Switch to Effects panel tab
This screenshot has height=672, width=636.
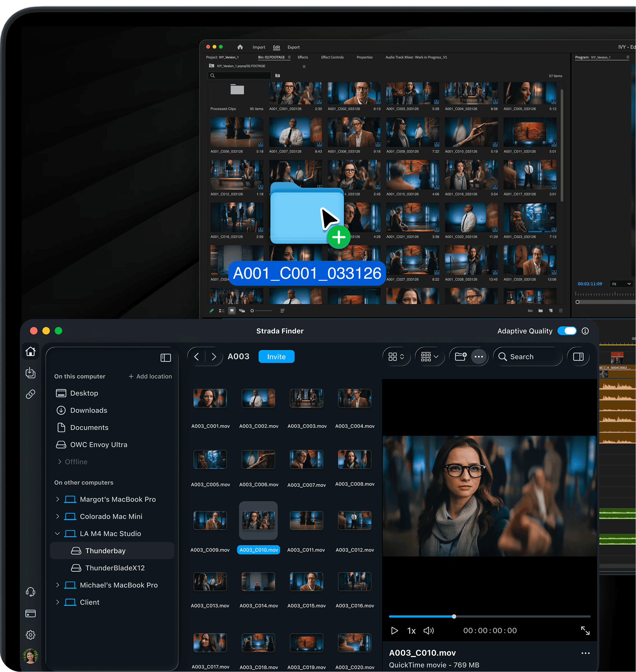[x=303, y=57]
